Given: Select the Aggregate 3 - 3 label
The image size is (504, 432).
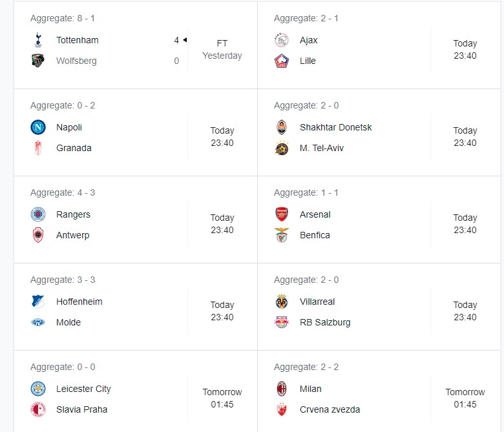Looking at the screenshot, I should click(x=63, y=280).
